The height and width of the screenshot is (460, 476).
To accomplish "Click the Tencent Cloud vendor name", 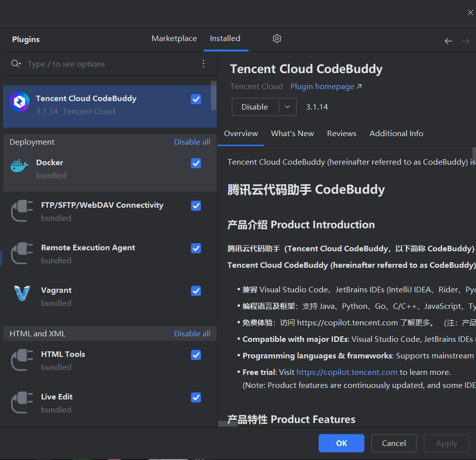I will [x=256, y=87].
